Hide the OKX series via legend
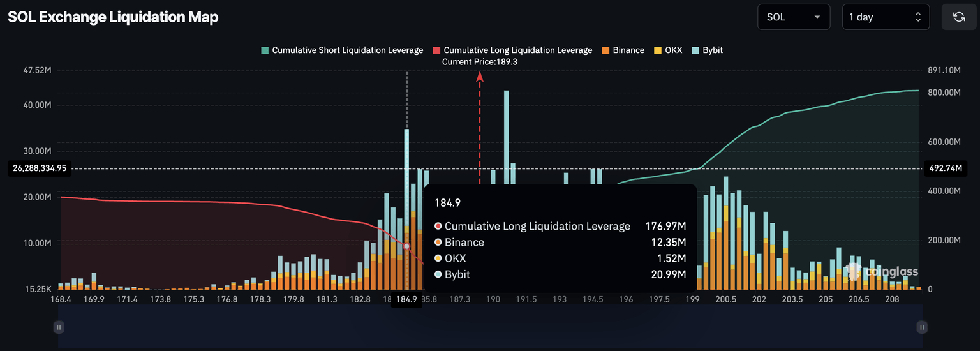This screenshot has width=980, height=351. click(668, 50)
